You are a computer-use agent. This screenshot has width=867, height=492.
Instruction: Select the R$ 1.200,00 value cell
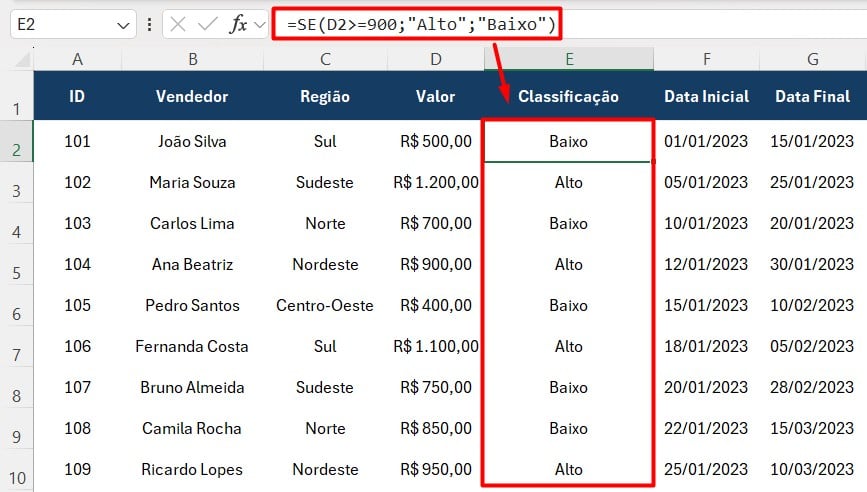pos(436,182)
